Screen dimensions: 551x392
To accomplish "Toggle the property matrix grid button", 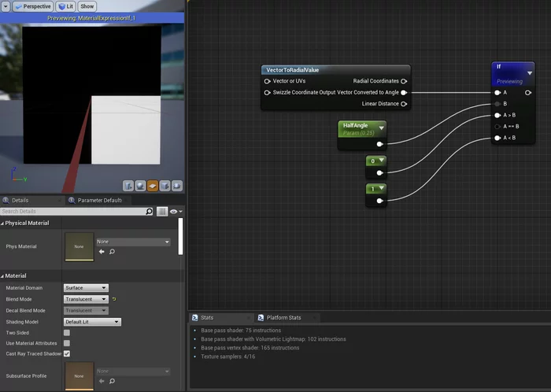I will coord(161,211).
